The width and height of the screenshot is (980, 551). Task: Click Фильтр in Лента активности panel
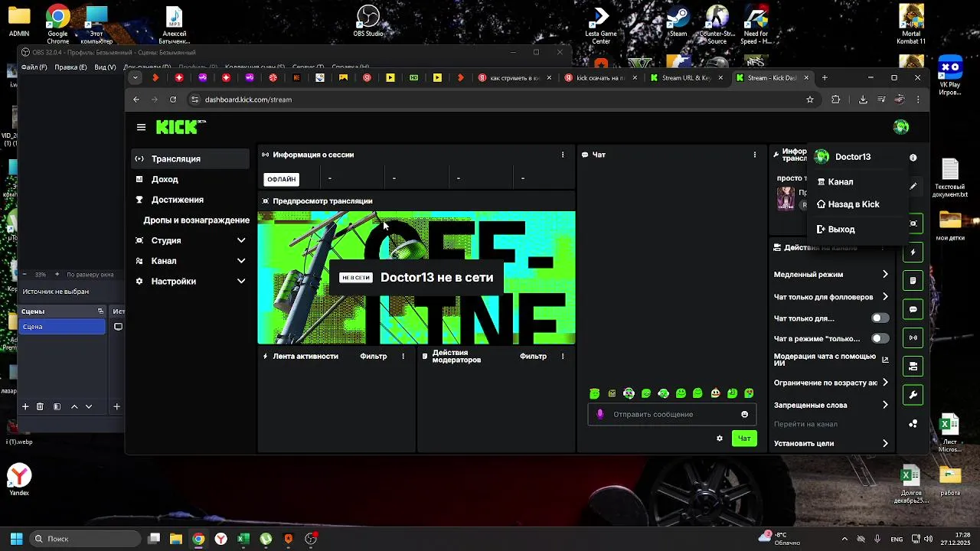point(374,357)
